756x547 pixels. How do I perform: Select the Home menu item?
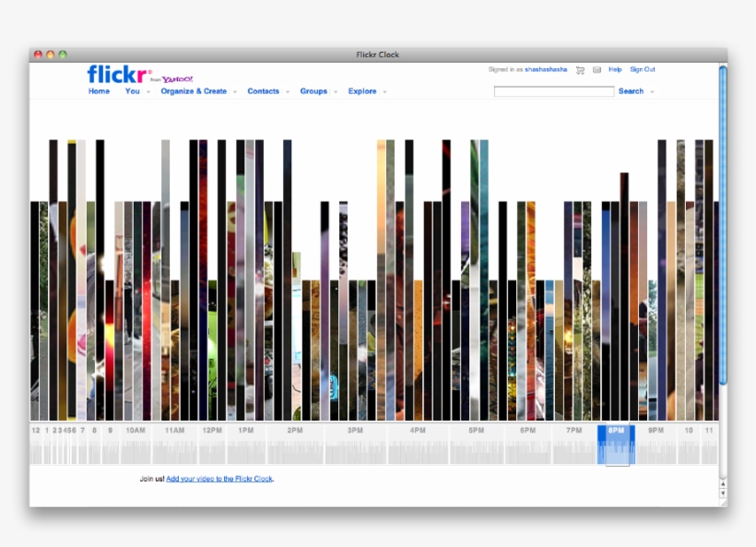(98, 91)
